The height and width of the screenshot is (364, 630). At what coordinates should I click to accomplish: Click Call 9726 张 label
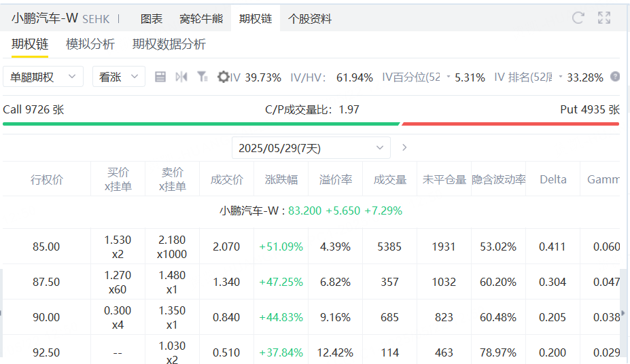point(33,109)
